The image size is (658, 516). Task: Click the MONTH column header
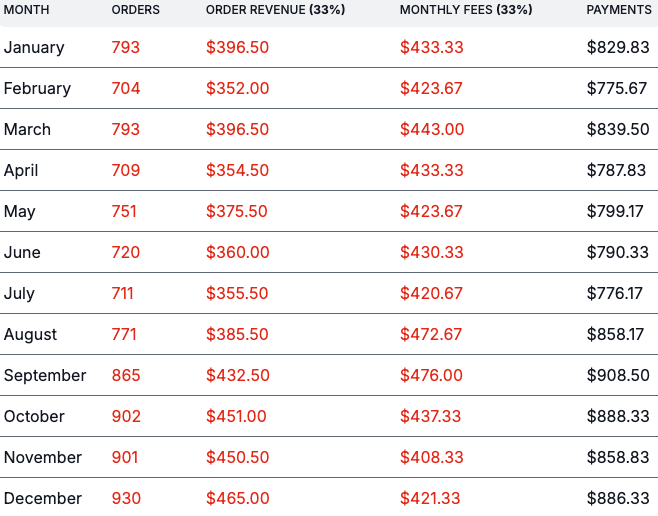coord(26,10)
